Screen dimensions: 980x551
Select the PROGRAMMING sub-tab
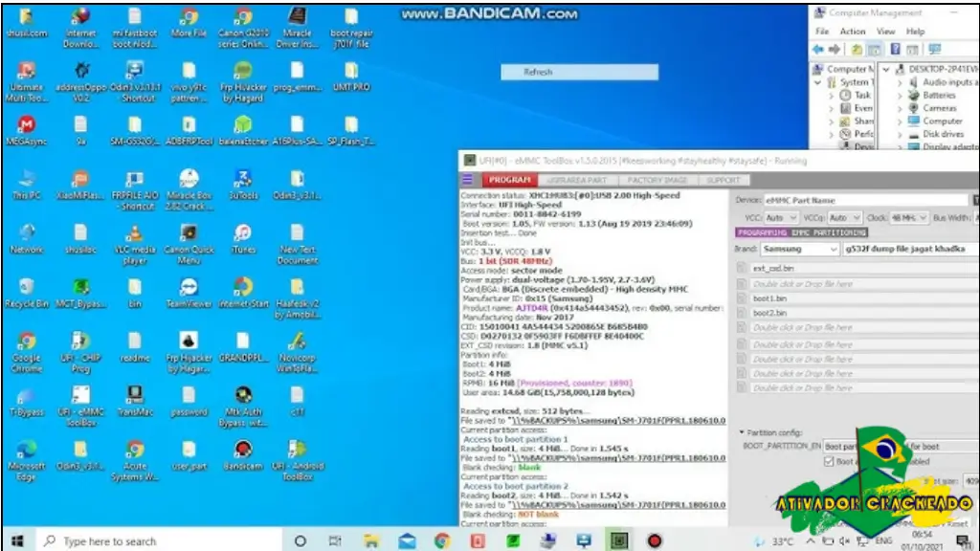pos(762,232)
